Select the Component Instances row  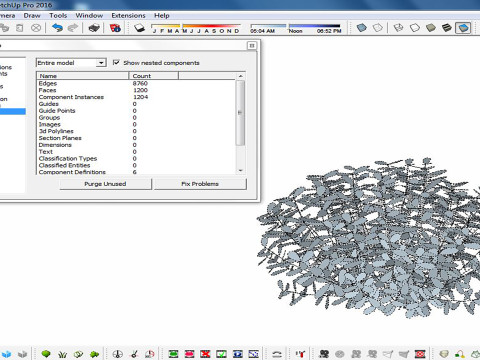pos(136,97)
